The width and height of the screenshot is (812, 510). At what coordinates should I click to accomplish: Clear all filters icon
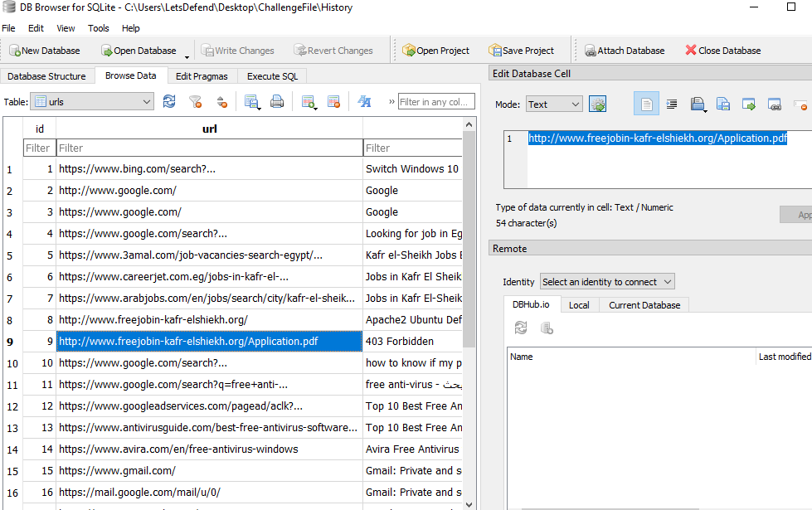pos(195,102)
